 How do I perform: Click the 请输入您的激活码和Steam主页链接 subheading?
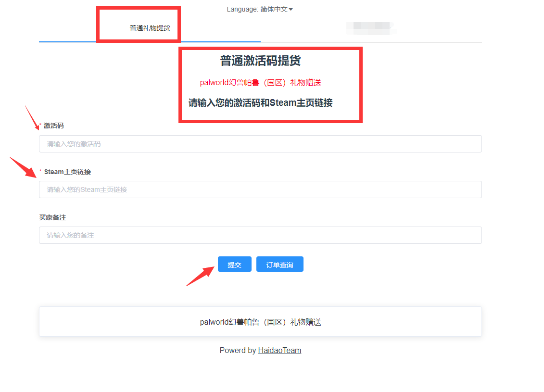260,102
